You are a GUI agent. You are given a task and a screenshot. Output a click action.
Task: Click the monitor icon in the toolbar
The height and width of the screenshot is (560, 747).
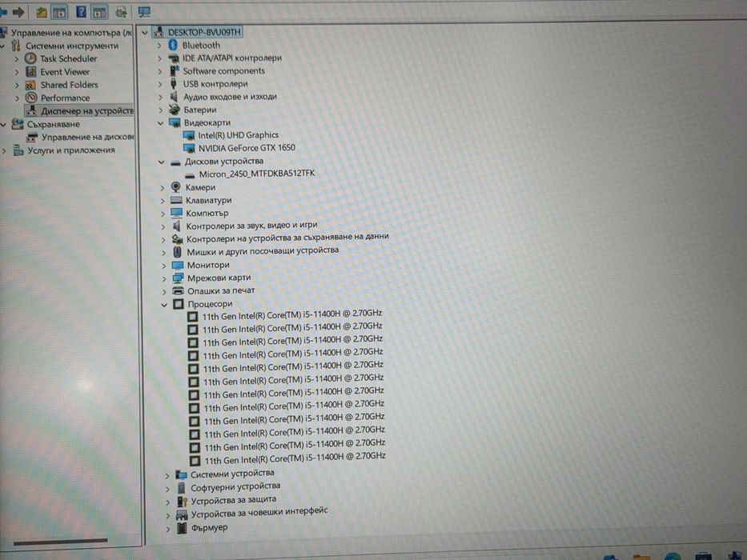pyautogui.click(x=144, y=11)
